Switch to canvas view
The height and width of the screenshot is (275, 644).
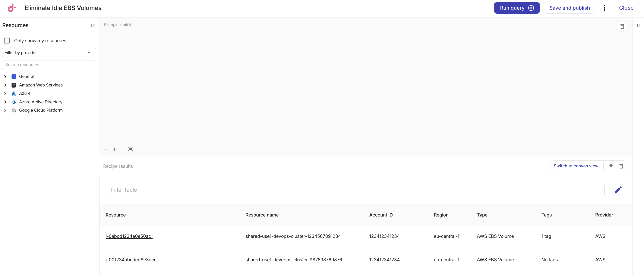tap(576, 166)
